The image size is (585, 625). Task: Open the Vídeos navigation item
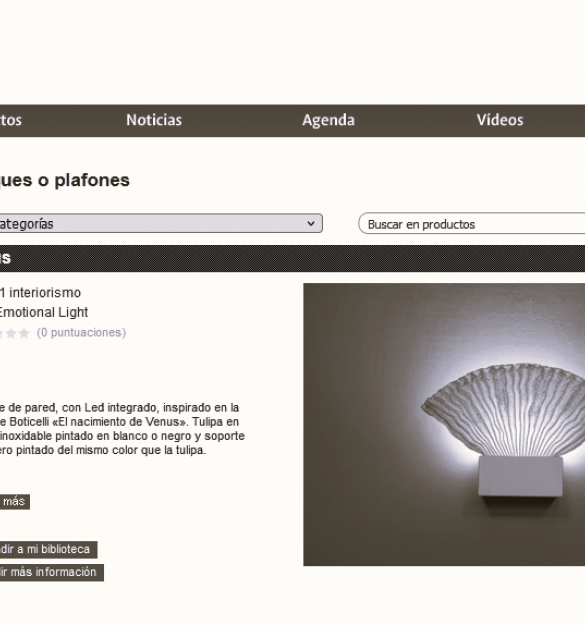500,120
